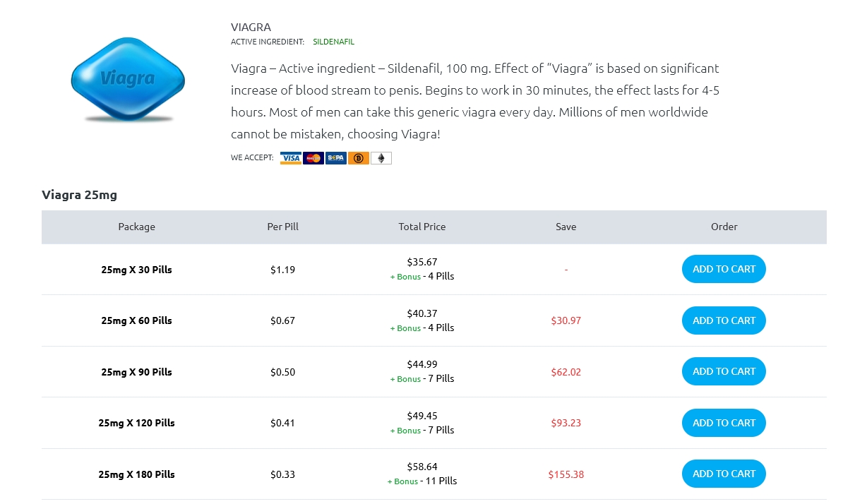The width and height of the screenshot is (867, 504).
Task: Click the VIAGRA product title
Action: point(251,27)
